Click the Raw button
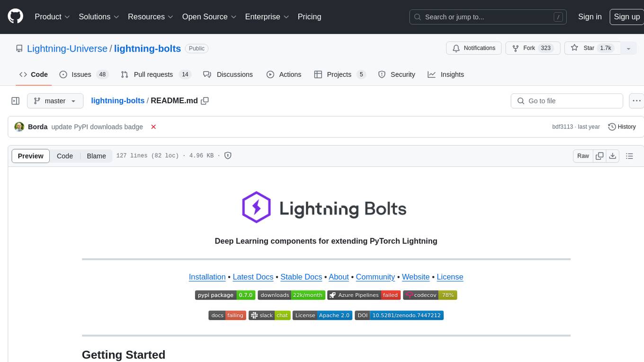Image resolution: width=644 pixels, height=362 pixels. [583, 156]
